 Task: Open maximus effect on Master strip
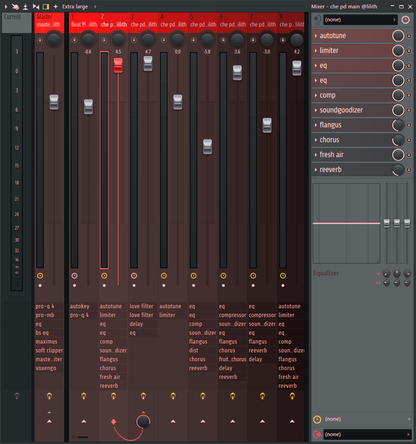tap(49, 342)
